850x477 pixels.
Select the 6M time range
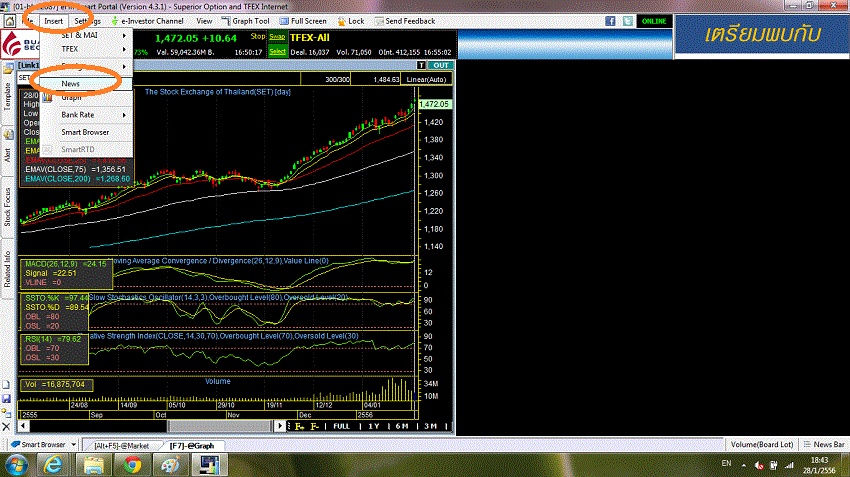(x=402, y=427)
